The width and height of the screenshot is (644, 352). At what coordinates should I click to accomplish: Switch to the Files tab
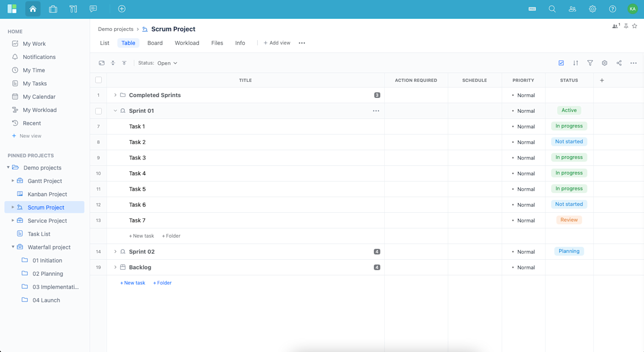[217, 43]
